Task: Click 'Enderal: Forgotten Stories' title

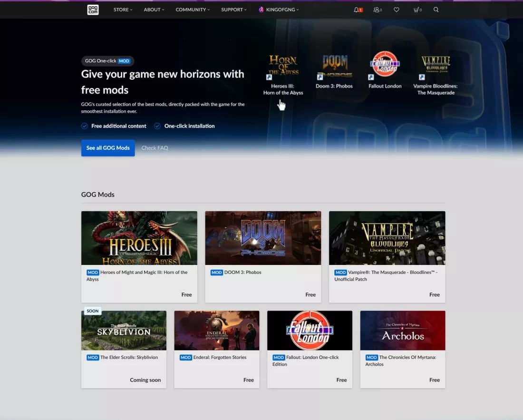Action: pyautogui.click(x=220, y=358)
